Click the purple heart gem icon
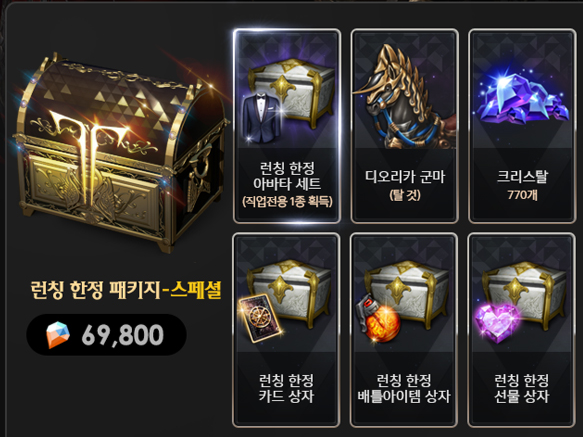 tap(497, 322)
